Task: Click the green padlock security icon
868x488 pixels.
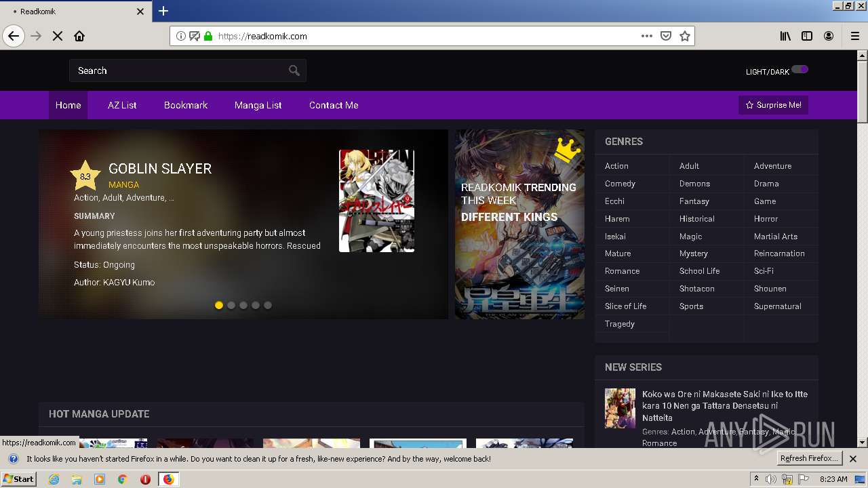Action: click(x=208, y=36)
